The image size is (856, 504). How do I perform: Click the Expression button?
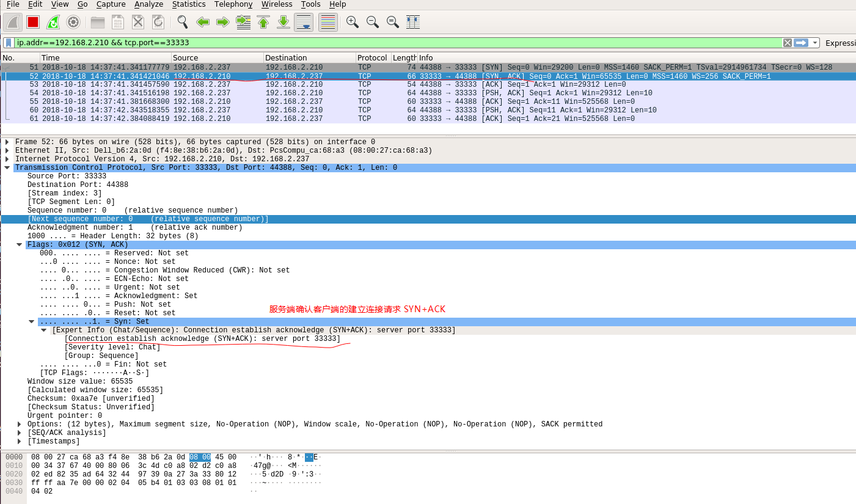coord(841,43)
